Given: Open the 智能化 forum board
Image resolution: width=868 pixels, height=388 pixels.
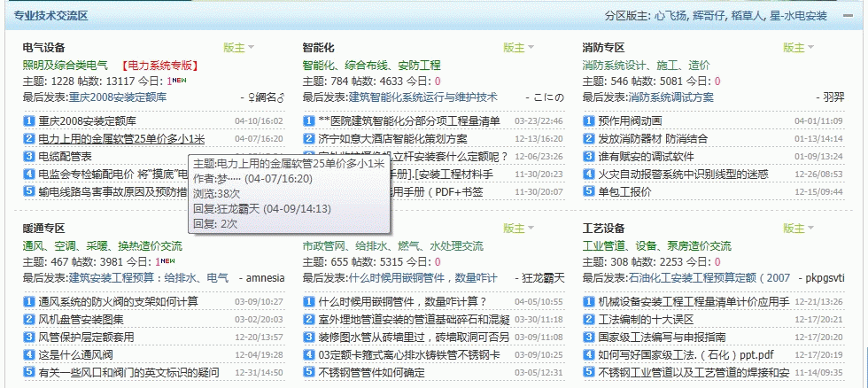Looking at the screenshot, I should pyautogui.click(x=318, y=48).
